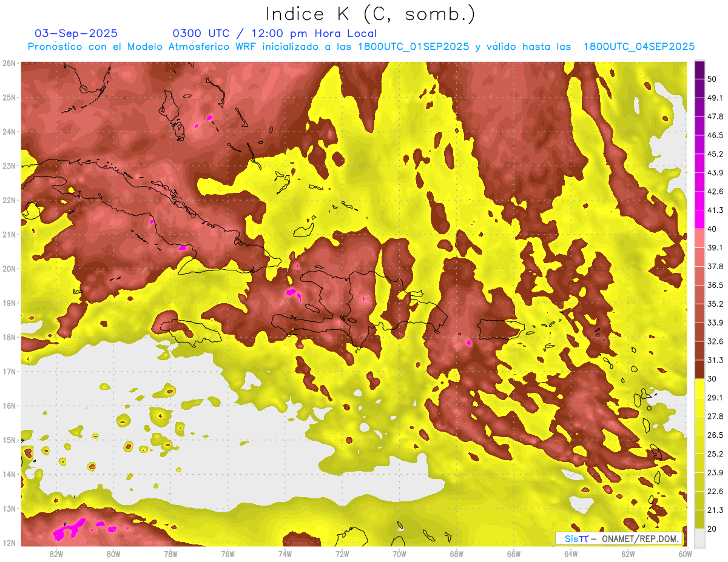This screenshot has width=728, height=562.
Task: Click the "ONAMET/REP.DOM." credit label
Action: 641,538
